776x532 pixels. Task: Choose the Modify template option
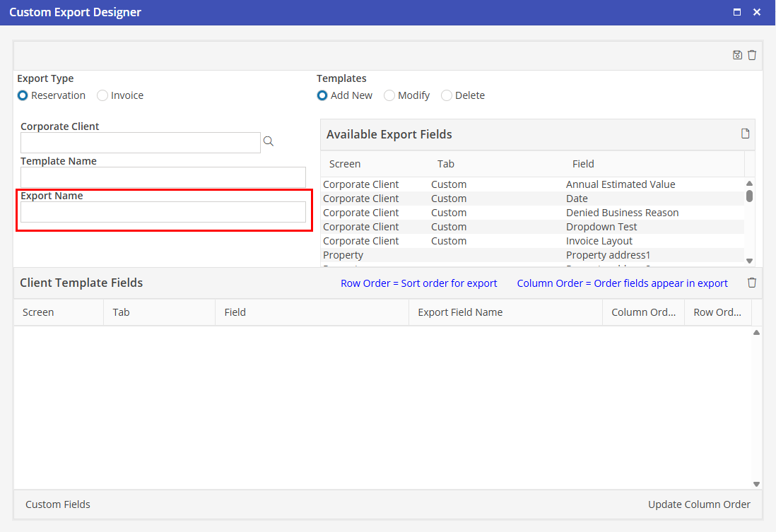(x=389, y=95)
